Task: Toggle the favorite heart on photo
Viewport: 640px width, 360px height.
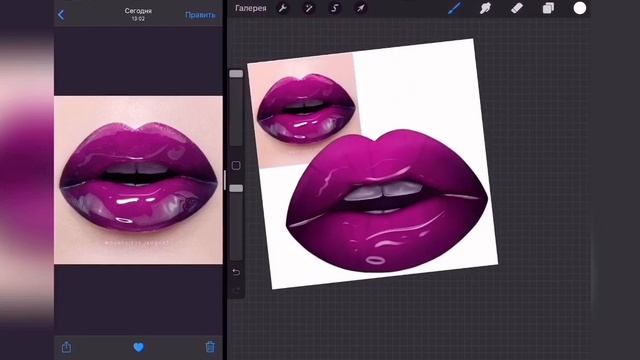Action: tap(138, 347)
